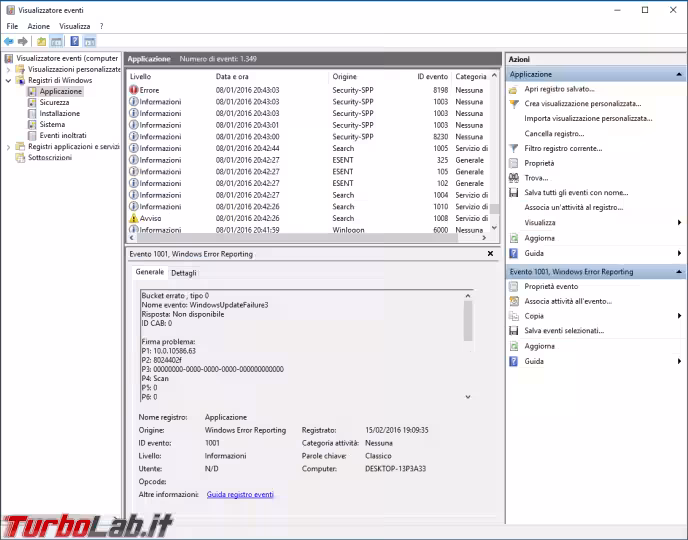Click the Back arrow toolbar icon
Image resolution: width=688 pixels, height=540 pixels.
coord(8,42)
